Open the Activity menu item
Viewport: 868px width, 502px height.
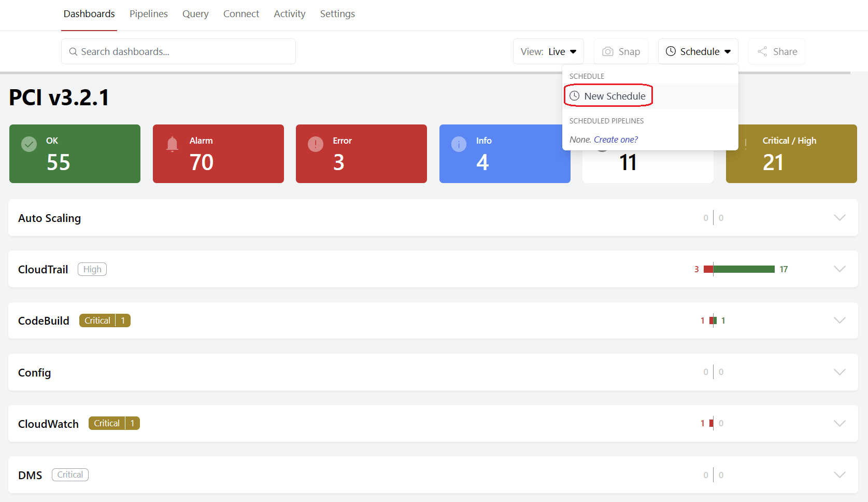coord(289,13)
